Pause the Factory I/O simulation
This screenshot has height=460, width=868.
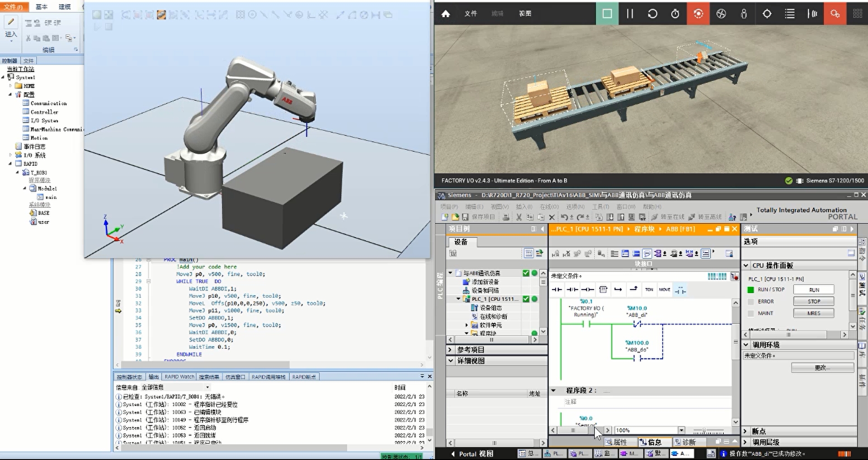(630, 14)
